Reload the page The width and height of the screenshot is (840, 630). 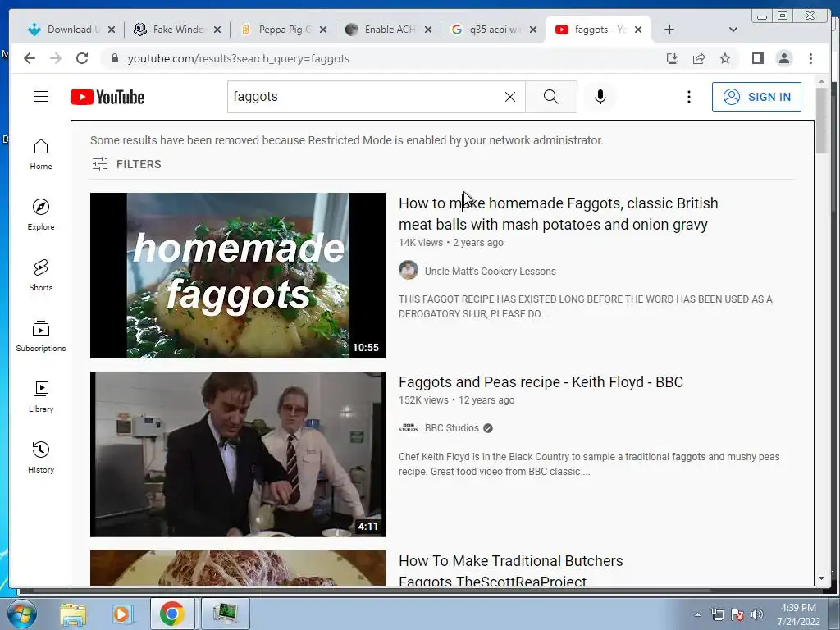(82, 58)
